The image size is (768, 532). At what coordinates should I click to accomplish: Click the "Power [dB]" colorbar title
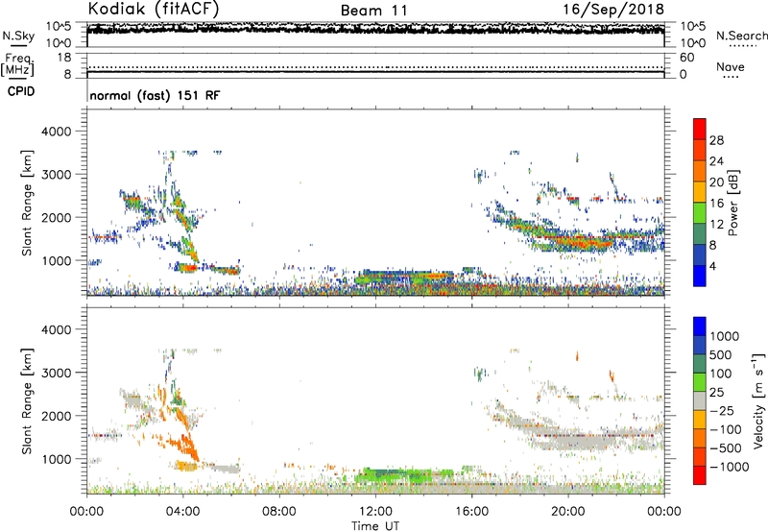click(733, 203)
